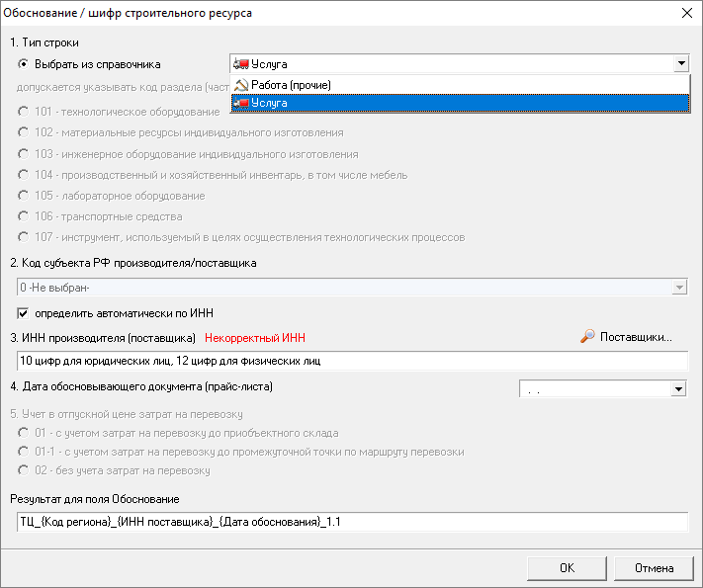The image size is (703, 588).
Task: Open the Услуга type dropdown arrow
Action: pyautogui.click(x=681, y=63)
